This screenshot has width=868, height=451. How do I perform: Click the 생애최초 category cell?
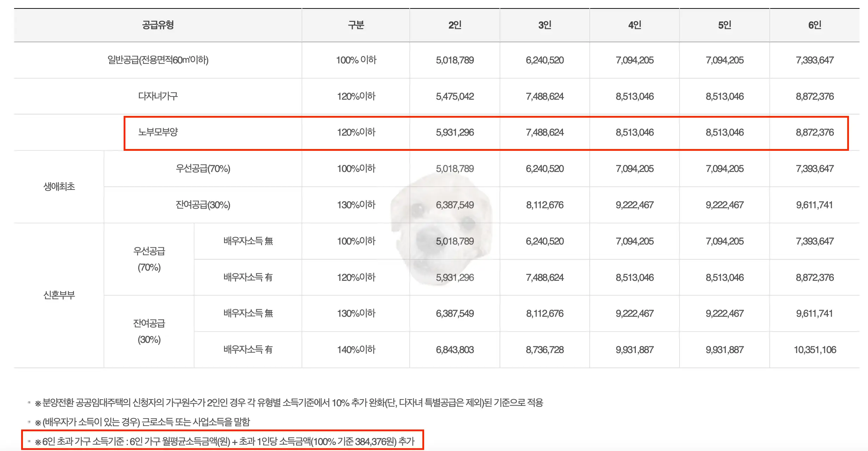click(x=59, y=187)
